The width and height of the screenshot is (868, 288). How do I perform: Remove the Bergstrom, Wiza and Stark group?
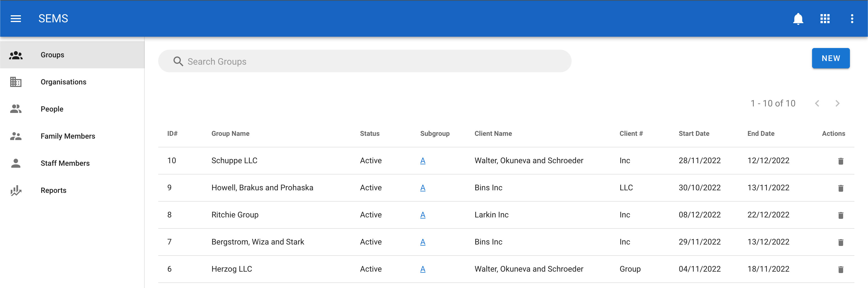point(840,242)
